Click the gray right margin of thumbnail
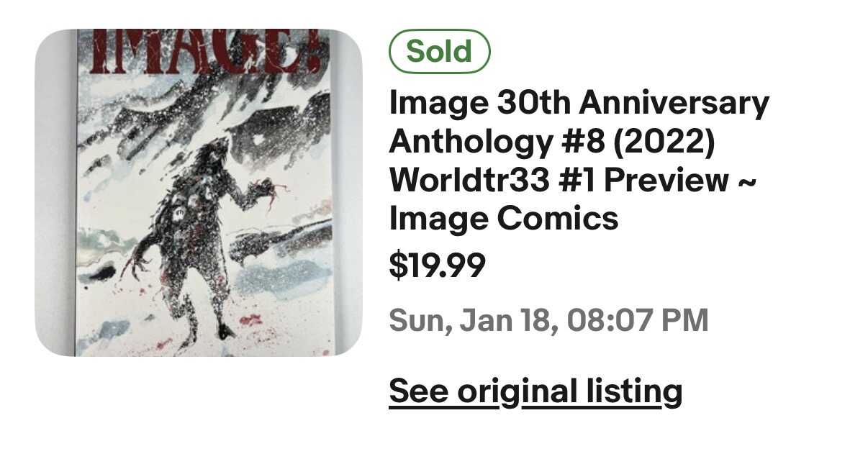The width and height of the screenshot is (868, 454). coord(348,193)
